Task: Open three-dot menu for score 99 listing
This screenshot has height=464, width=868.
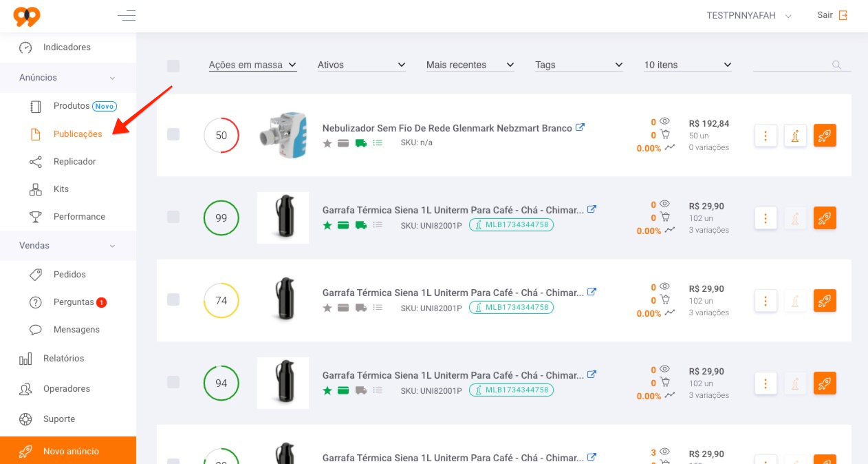Action: click(766, 218)
